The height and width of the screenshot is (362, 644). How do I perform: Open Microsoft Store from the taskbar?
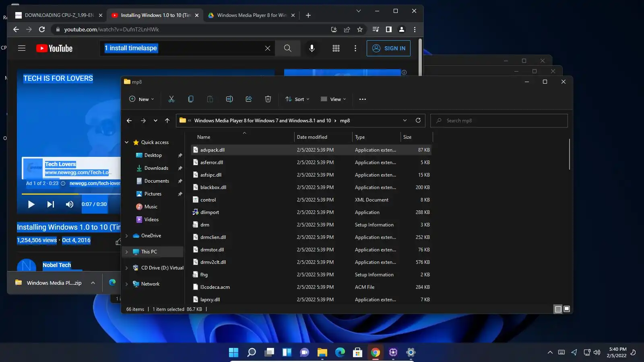click(357, 352)
